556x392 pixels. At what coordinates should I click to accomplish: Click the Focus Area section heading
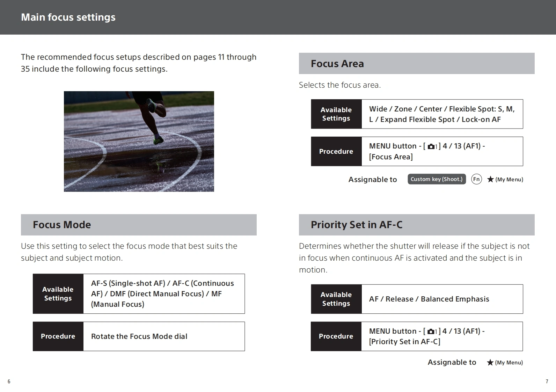coord(337,64)
